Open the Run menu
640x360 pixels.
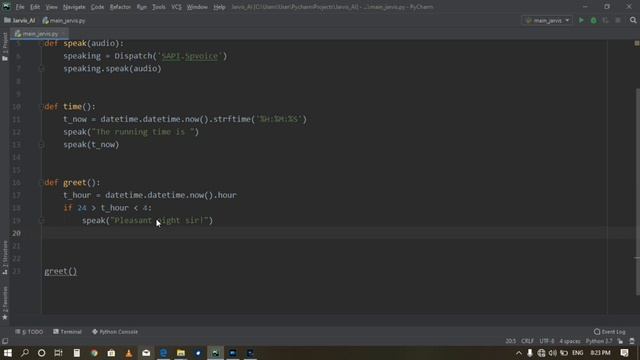click(142, 7)
